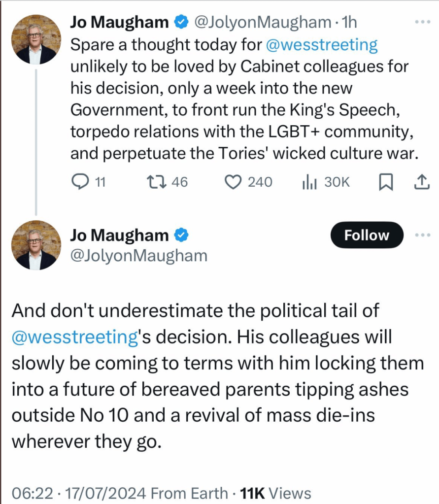
Task: Click the @JolyonMaugham handle under second name
Action: coord(138,256)
